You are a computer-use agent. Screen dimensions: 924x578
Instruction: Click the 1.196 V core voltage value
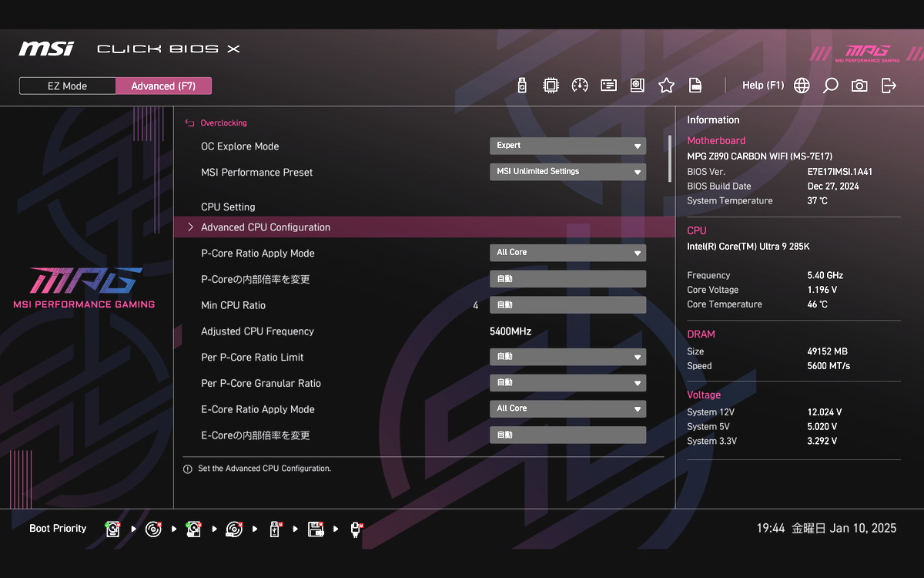[x=822, y=290]
